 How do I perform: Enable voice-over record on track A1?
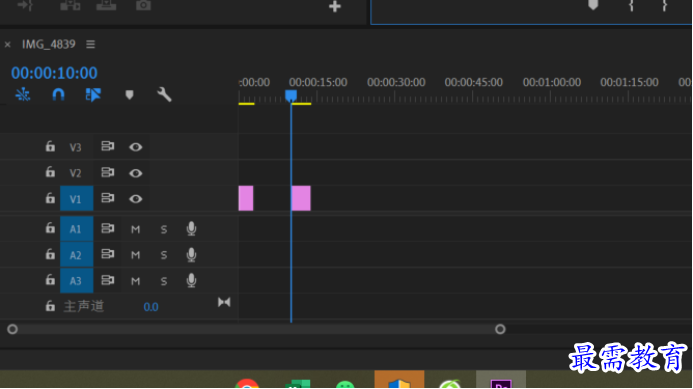click(x=191, y=229)
